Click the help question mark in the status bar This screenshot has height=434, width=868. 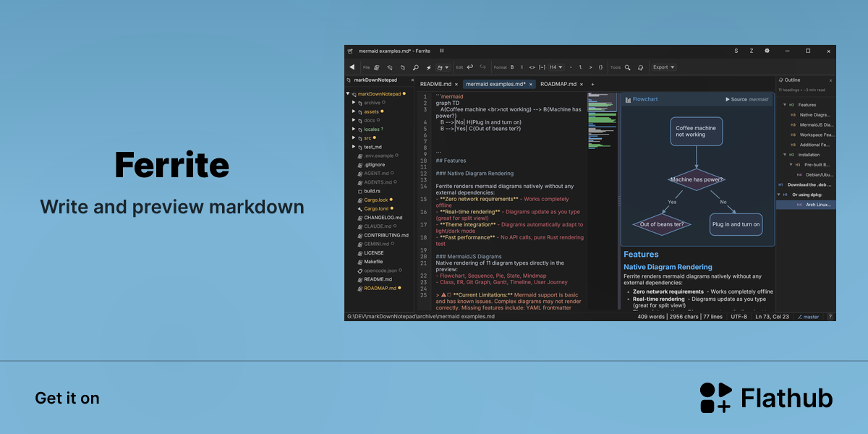(830, 317)
